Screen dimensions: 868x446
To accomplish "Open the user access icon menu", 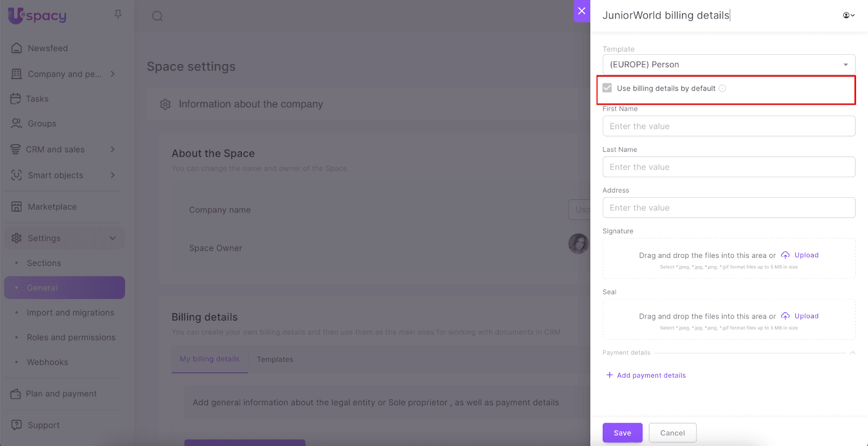I will (848, 15).
